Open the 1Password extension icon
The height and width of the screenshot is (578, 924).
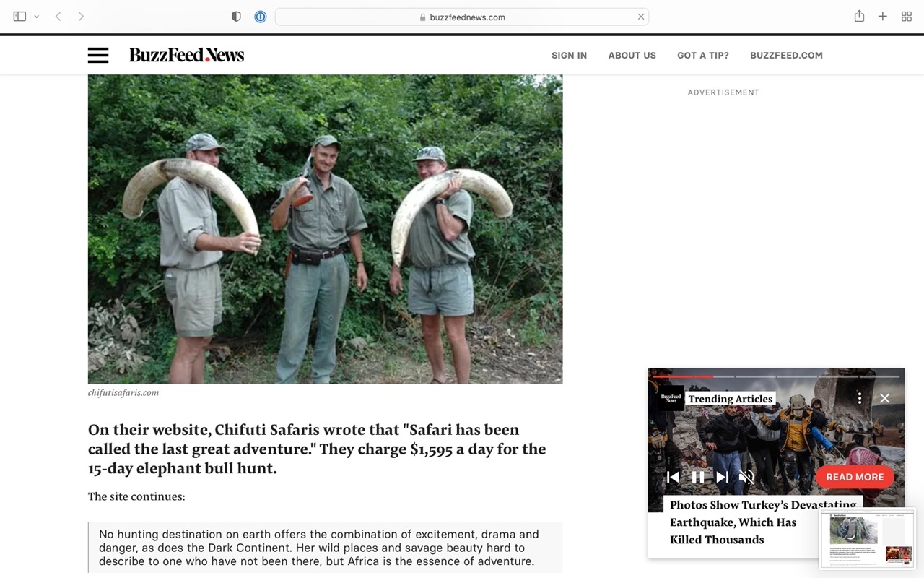tap(261, 17)
